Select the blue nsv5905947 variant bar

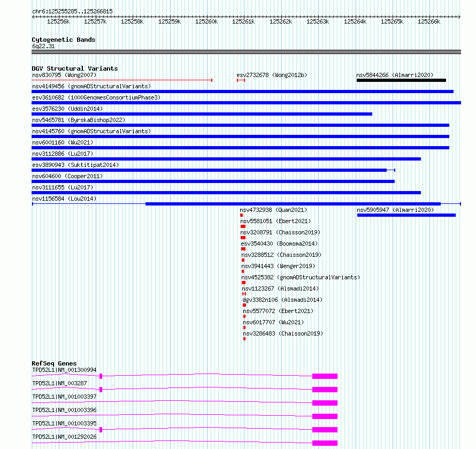click(x=406, y=215)
